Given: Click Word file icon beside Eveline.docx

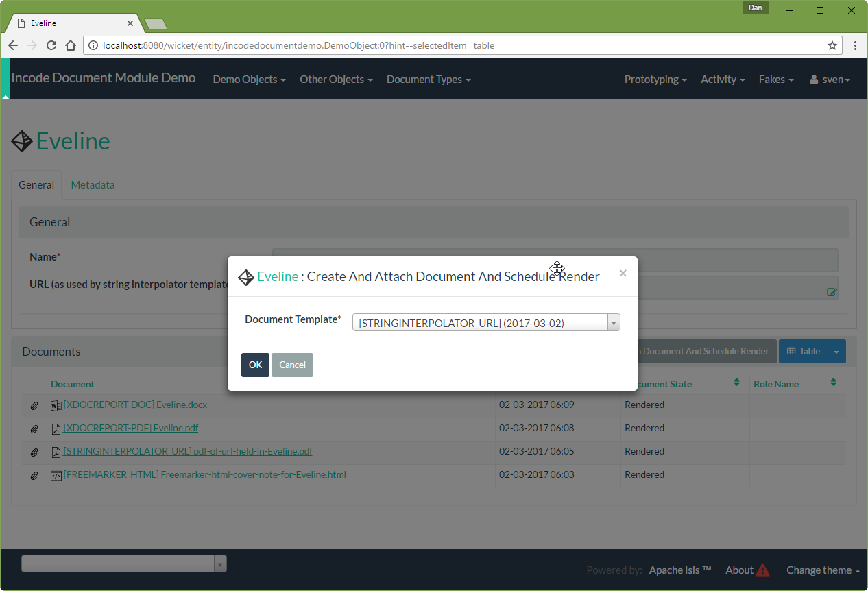Looking at the screenshot, I should pos(56,405).
